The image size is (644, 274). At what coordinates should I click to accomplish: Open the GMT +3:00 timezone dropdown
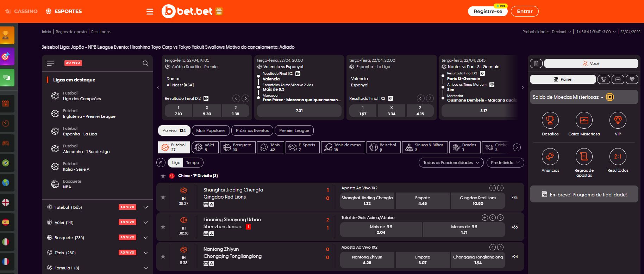(x=596, y=32)
